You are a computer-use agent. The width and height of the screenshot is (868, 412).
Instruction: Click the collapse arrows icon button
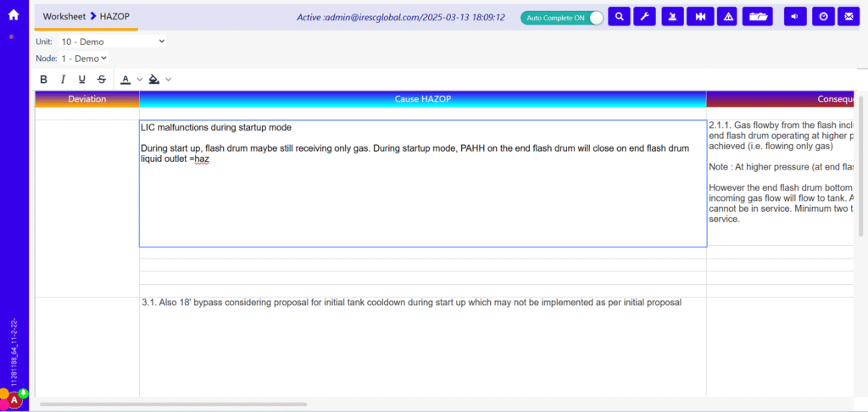[x=699, y=17]
